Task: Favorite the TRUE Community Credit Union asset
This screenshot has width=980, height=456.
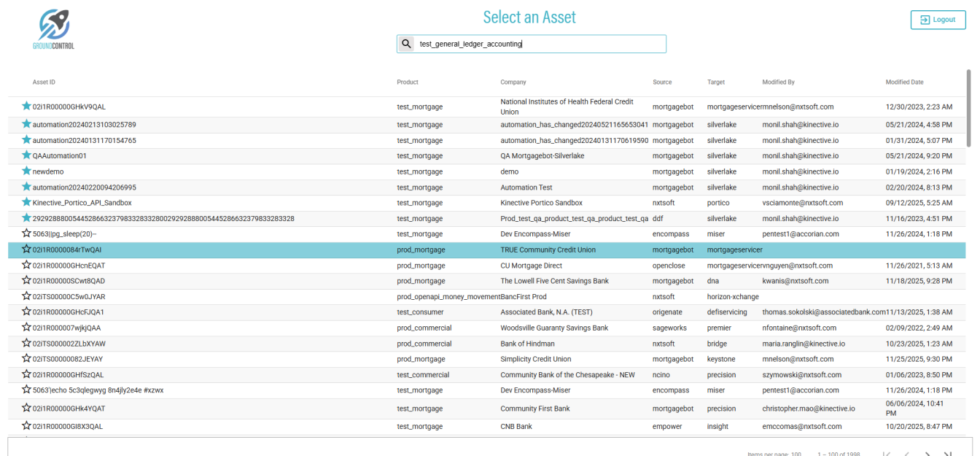Action: 26,250
